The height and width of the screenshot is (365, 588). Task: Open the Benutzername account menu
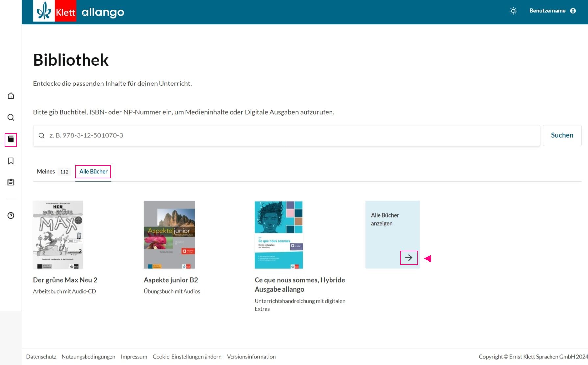click(552, 11)
